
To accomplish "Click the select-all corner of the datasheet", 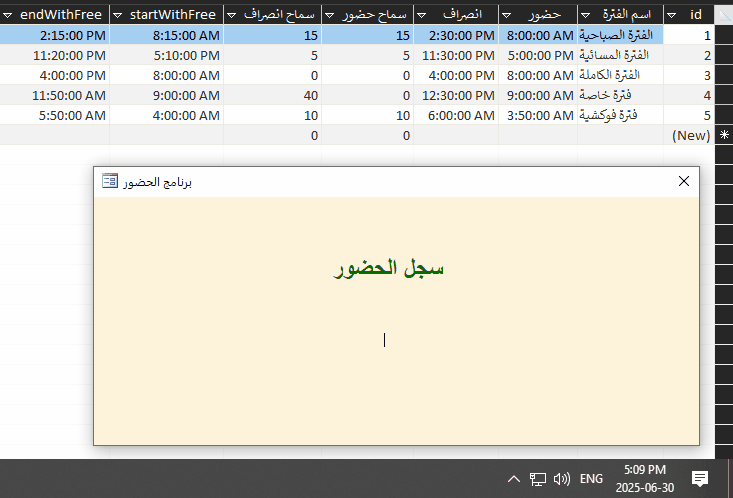I will (x=724, y=15).
